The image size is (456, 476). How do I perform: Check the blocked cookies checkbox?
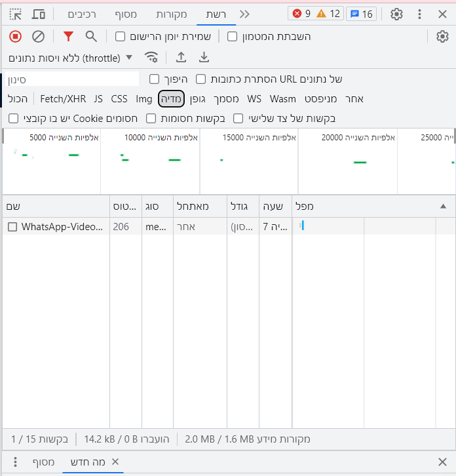[x=13, y=119]
